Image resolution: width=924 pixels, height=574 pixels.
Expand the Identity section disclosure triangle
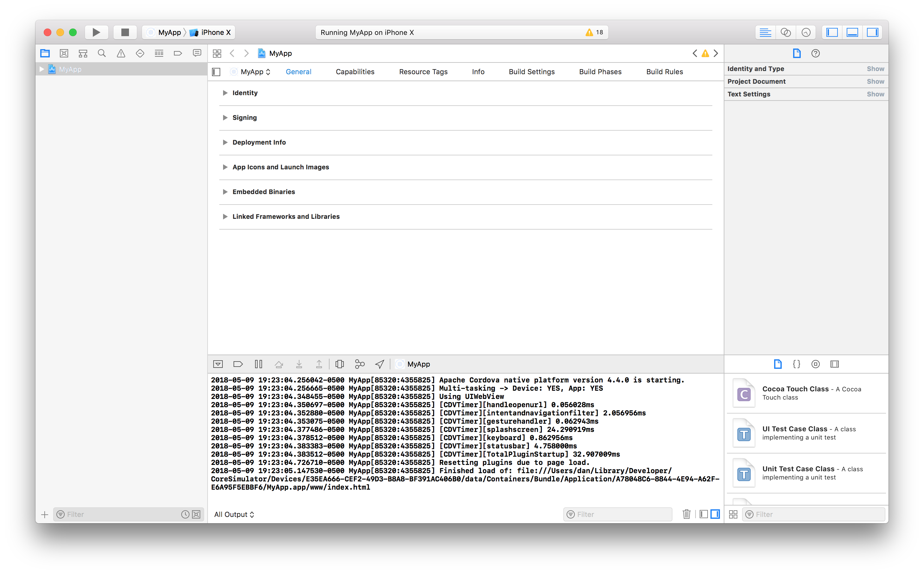[x=225, y=93]
